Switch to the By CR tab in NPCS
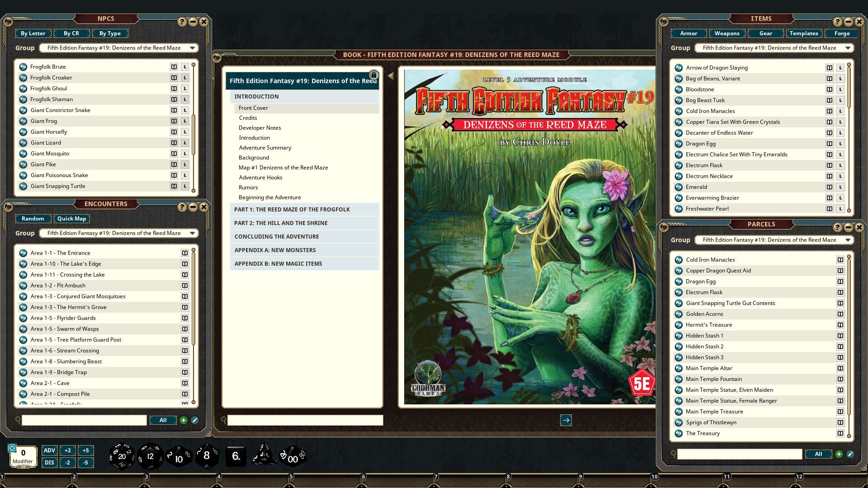This screenshot has height=488, width=868. (71, 33)
